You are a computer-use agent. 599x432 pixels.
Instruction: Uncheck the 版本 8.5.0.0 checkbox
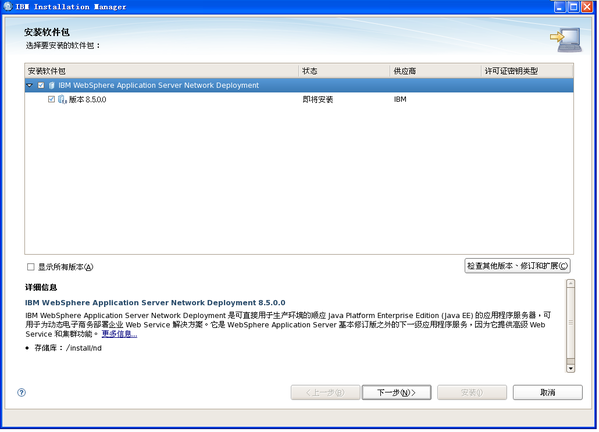[52, 99]
